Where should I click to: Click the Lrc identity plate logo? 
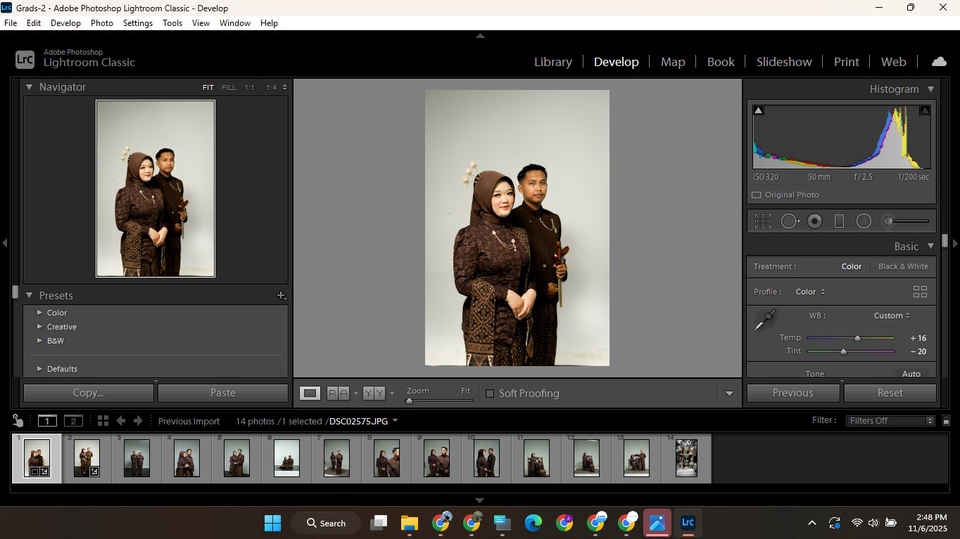[x=24, y=59]
